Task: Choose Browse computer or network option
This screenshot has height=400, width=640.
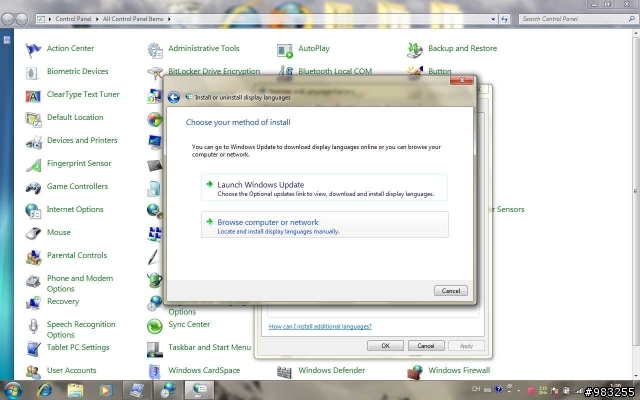Action: (324, 224)
